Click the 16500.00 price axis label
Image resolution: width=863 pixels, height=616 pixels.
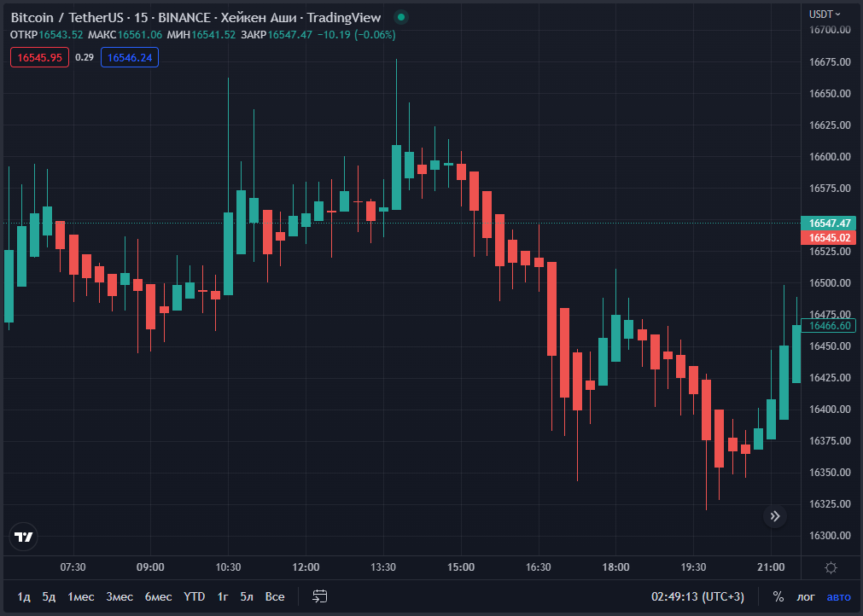830,282
